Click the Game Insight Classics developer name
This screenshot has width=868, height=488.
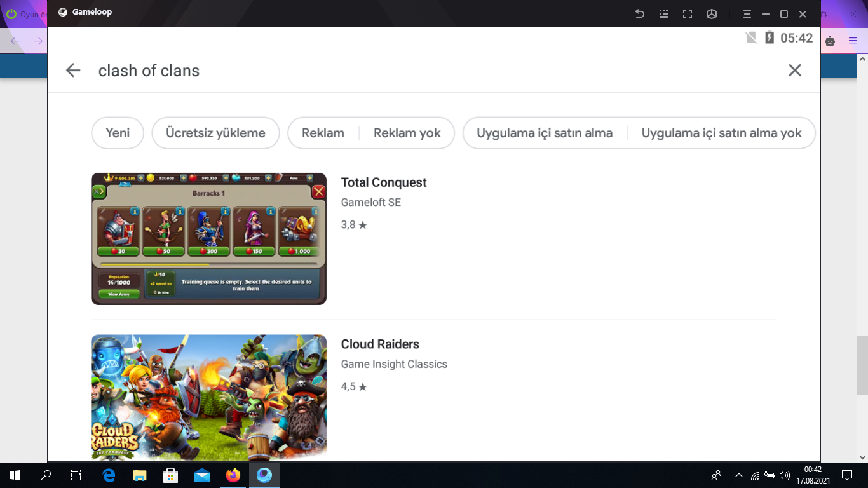(x=394, y=364)
